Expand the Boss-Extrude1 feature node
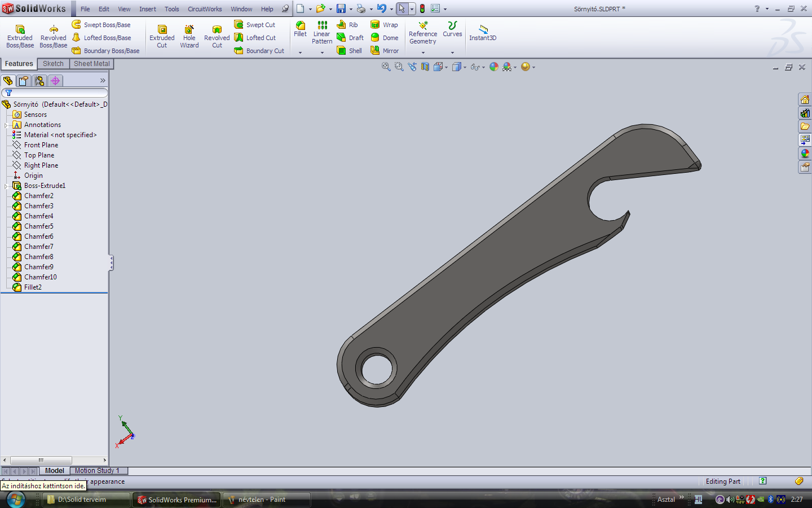 click(x=6, y=186)
